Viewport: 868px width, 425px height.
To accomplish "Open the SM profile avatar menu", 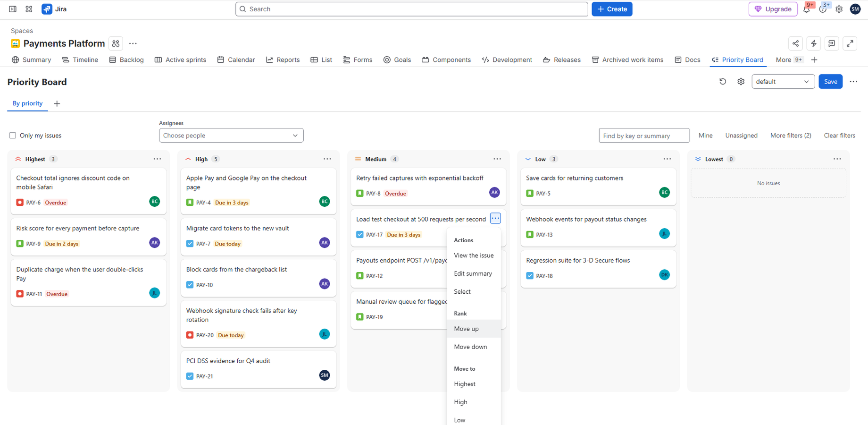I will [855, 9].
